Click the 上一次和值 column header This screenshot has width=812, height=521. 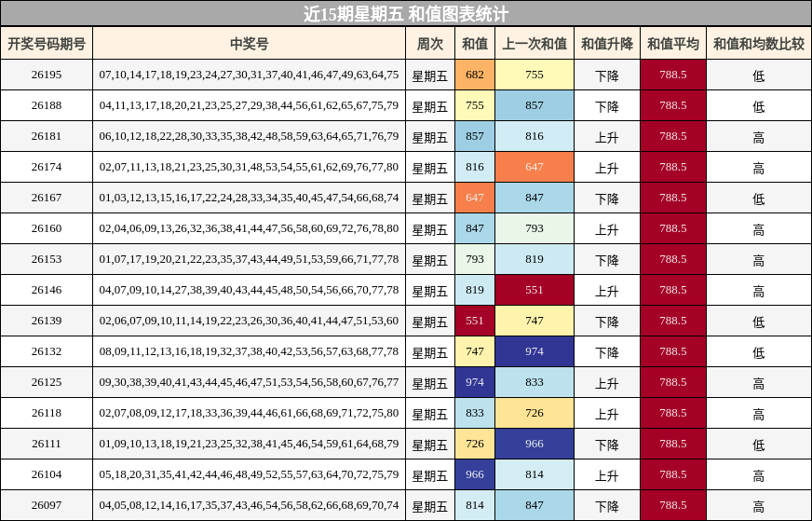pyautogui.click(x=535, y=44)
